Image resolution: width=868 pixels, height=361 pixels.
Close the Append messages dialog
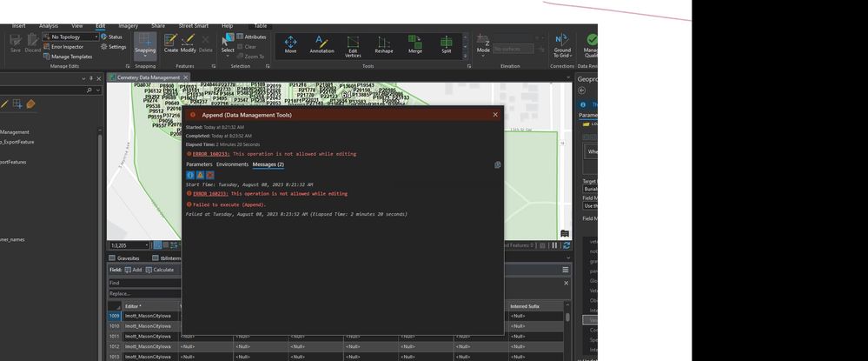pyautogui.click(x=495, y=115)
